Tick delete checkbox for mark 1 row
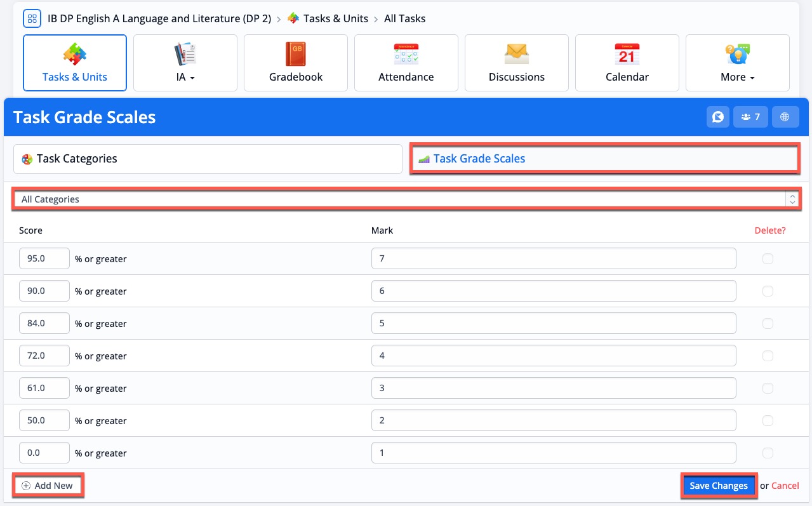Image resolution: width=812 pixels, height=506 pixels. tap(768, 453)
